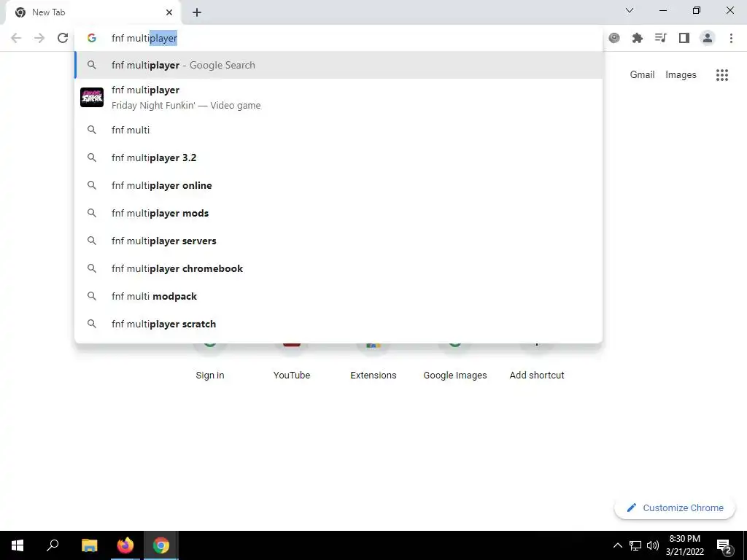Open the media controls icon
Screen dimensions: 747x560
coord(660,38)
